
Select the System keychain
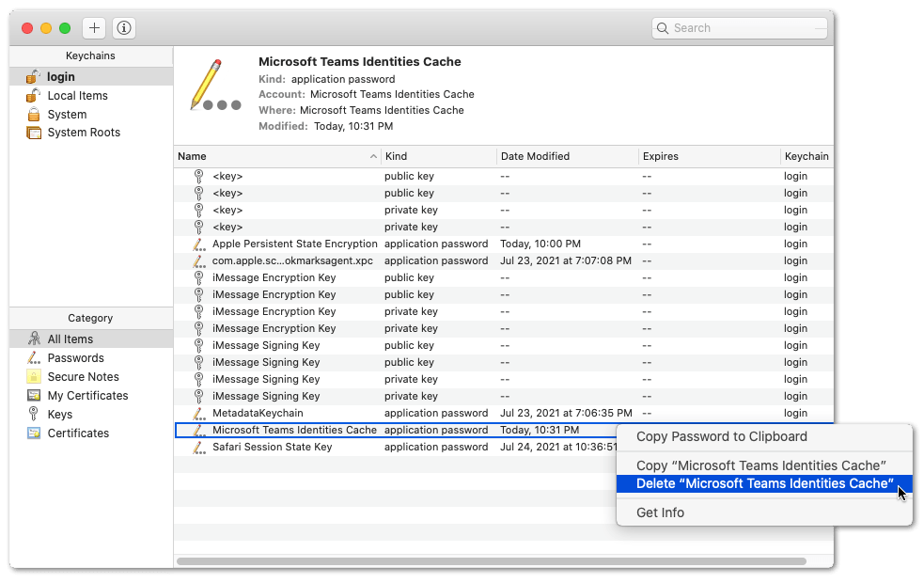91,115
